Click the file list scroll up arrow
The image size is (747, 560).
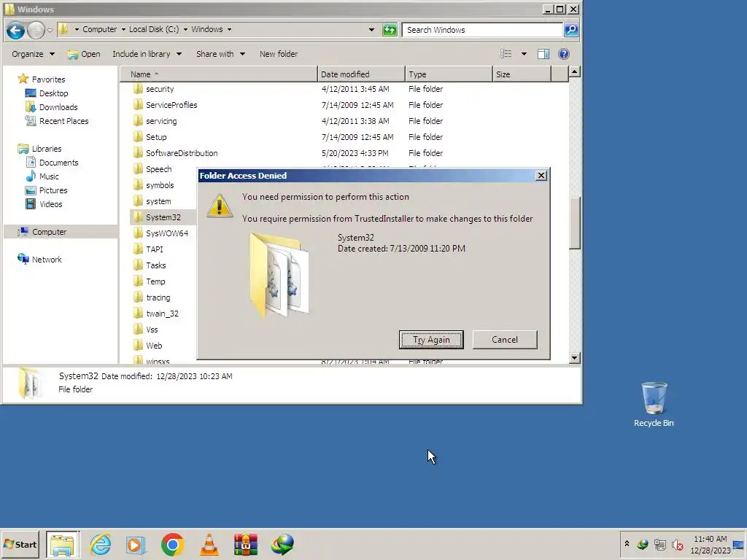[575, 72]
